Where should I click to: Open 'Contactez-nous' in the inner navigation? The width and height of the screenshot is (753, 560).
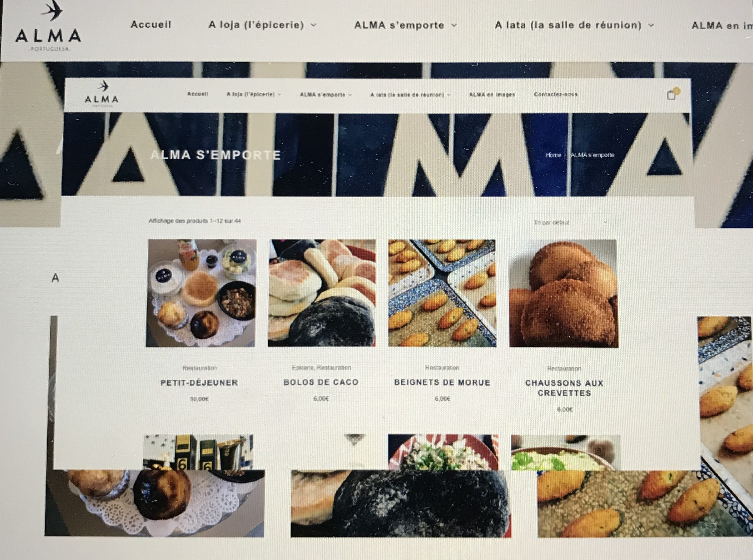(x=555, y=94)
